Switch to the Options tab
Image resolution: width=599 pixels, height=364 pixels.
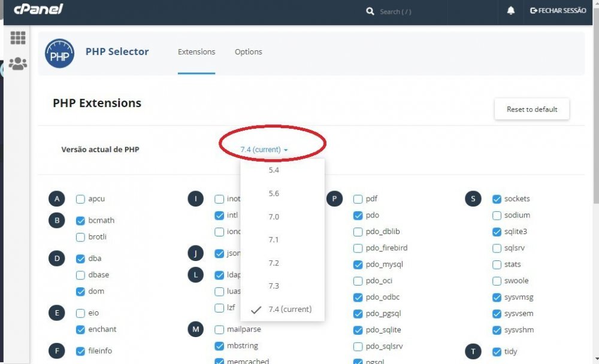click(249, 51)
